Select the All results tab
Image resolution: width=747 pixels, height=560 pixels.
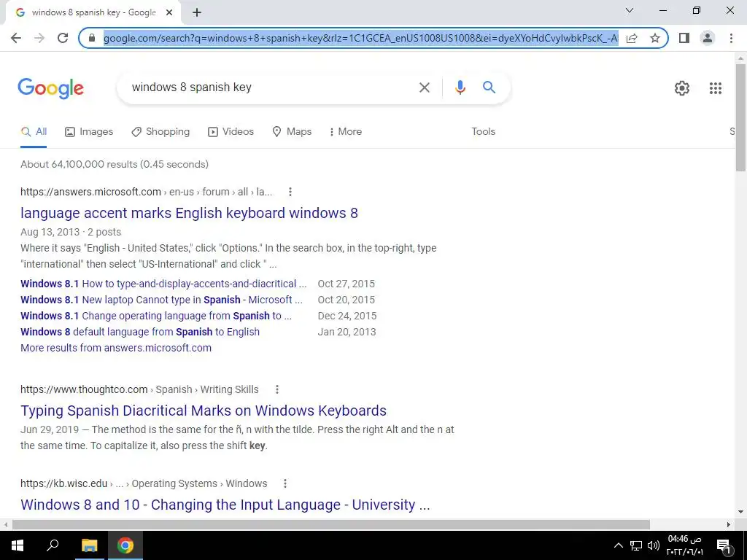tap(34, 132)
